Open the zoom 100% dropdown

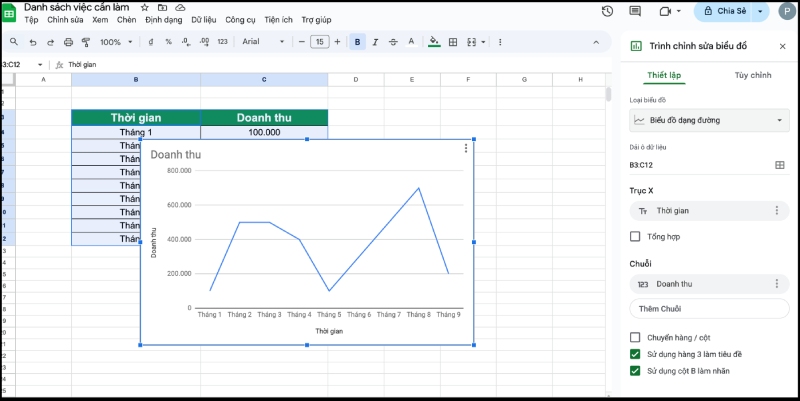pyautogui.click(x=116, y=42)
